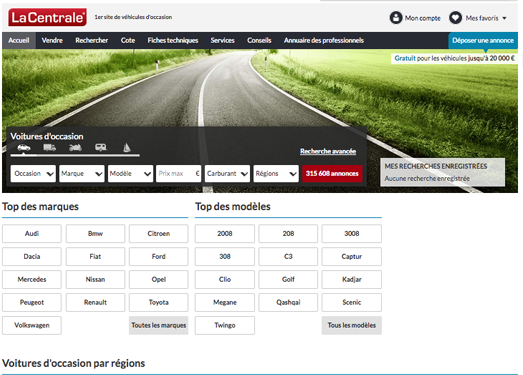Select the Toyota brand button
Image resolution: width=523 pixels, height=375 pixels.
tap(159, 303)
